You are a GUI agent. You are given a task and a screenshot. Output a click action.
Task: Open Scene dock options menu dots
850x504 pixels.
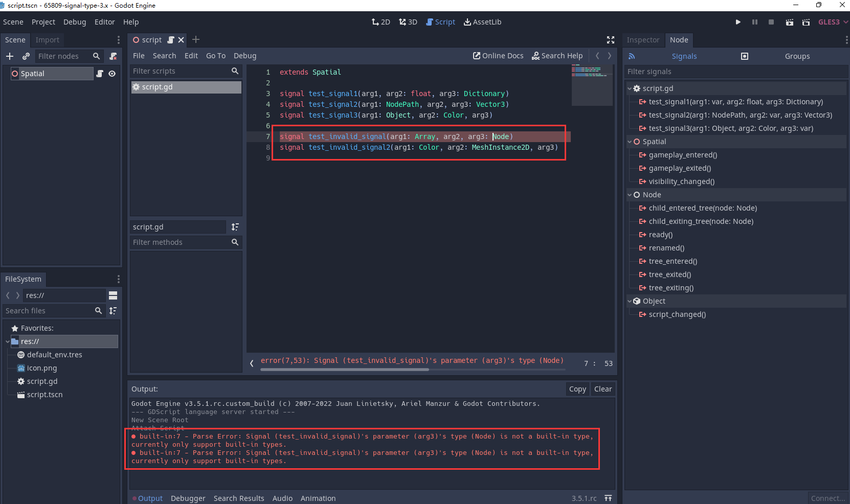pos(118,40)
